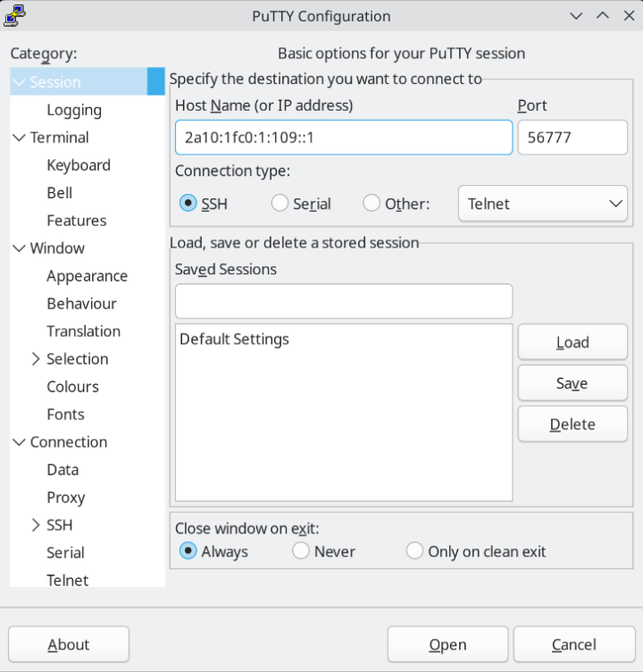Open the Features settings category

tap(77, 221)
